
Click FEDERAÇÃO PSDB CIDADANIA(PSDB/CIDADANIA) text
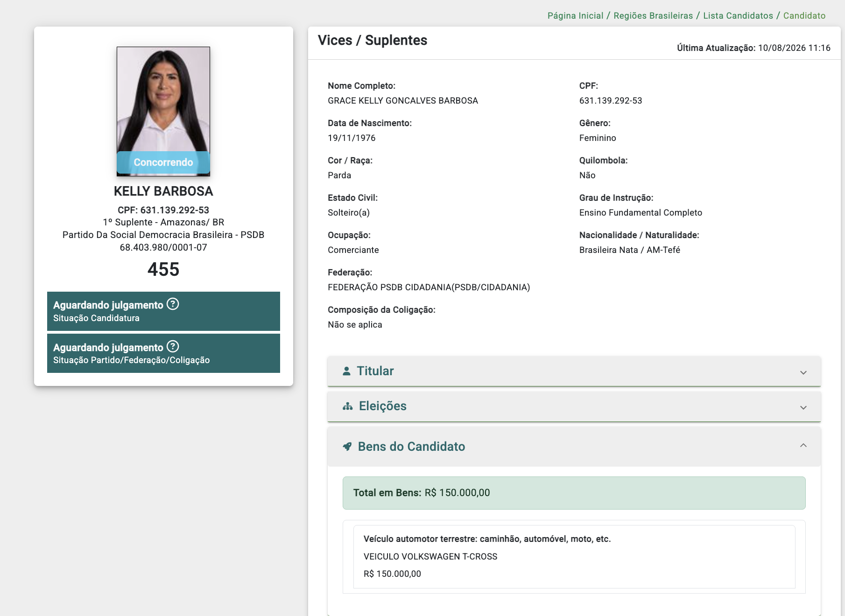(x=429, y=287)
